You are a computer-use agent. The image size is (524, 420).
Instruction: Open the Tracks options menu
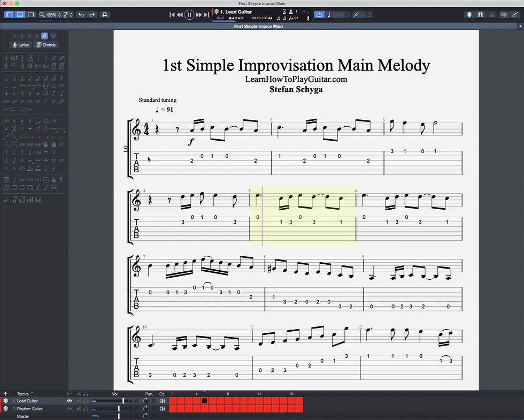click(32, 394)
